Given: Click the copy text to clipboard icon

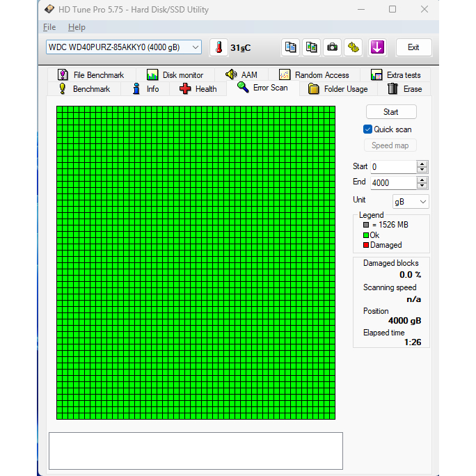Looking at the screenshot, I should (x=290, y=47).
